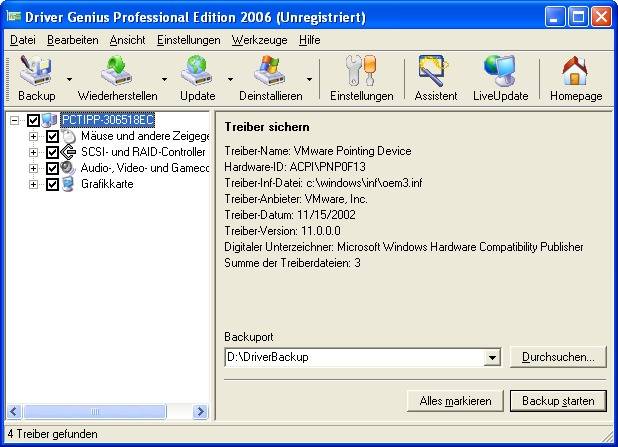The height and width of the screenshot is (447, 618).
Task: Open the Einstellungen menu
Action: pos(188,40)
